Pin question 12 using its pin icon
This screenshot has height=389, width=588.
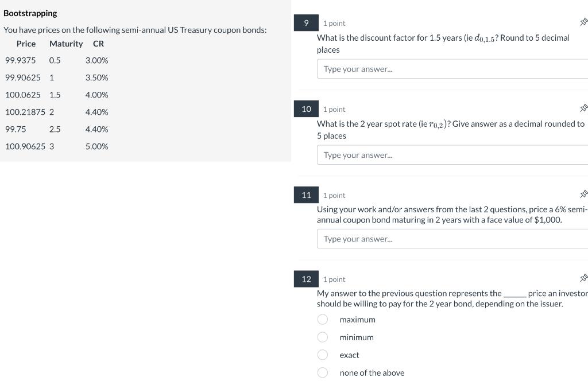tap(584, 278)
